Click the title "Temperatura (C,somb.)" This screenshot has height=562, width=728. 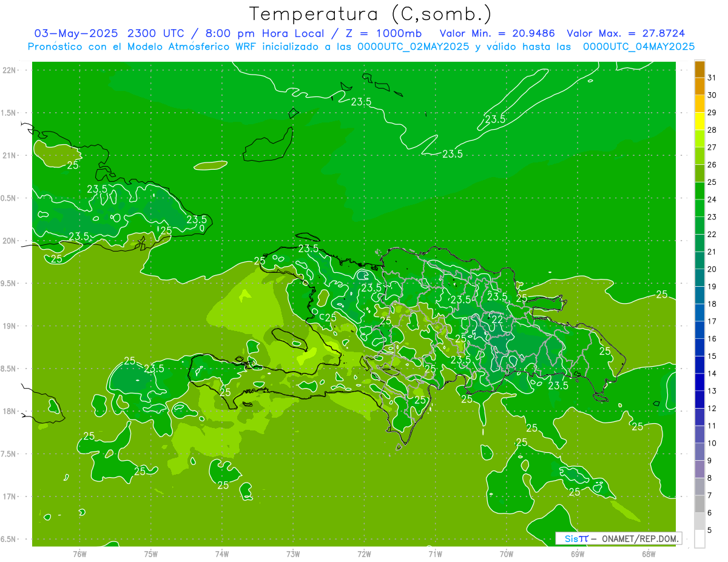371,14
